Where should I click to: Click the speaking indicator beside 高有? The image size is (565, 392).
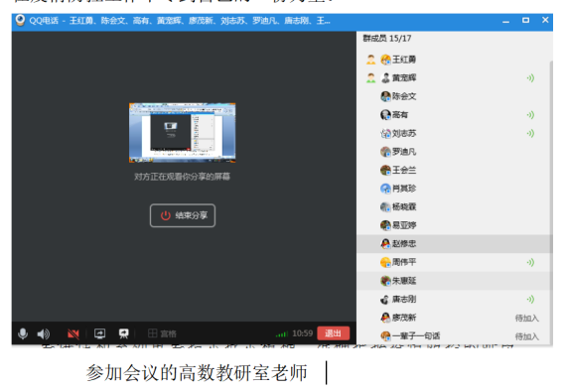click(530, 115)
